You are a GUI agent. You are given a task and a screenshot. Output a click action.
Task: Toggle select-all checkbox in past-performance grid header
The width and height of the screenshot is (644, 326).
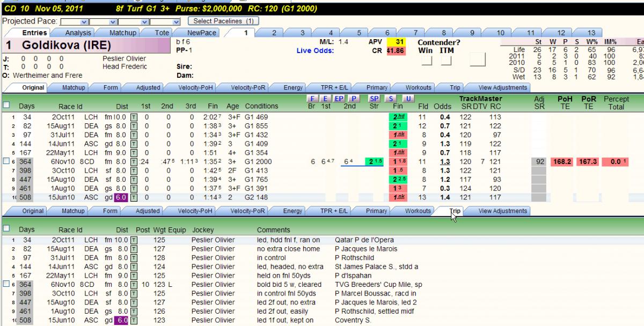(6, 105)
